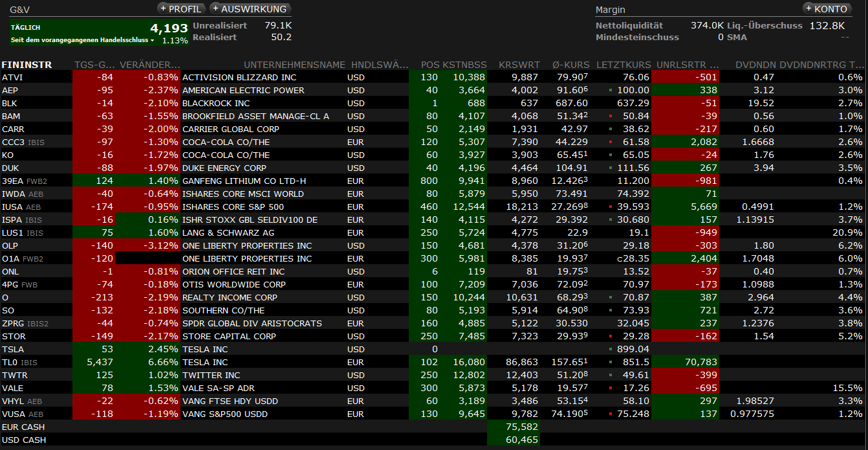Click the TL0 unrealized gain of 70,783

(699, 362)
